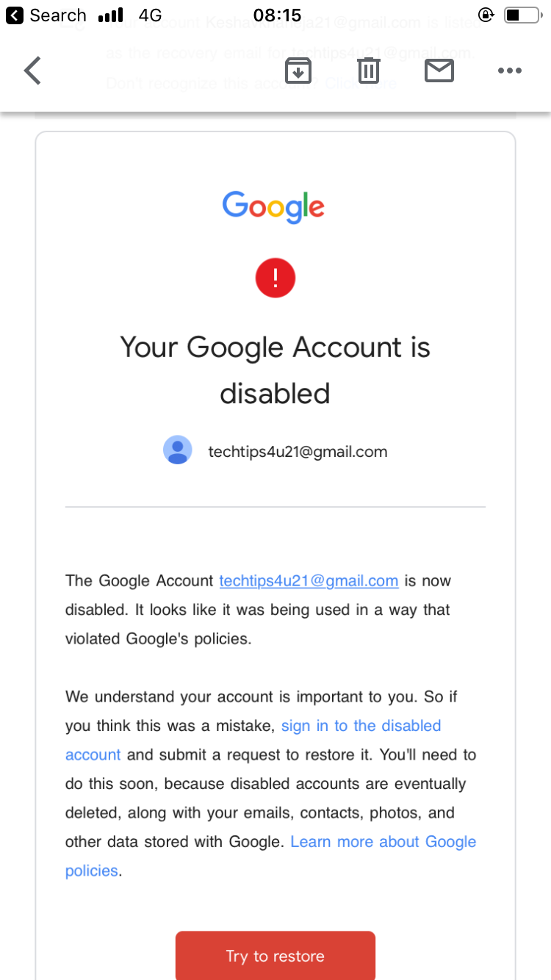Archive this email using the archive icon

click(x=298, y=71)
